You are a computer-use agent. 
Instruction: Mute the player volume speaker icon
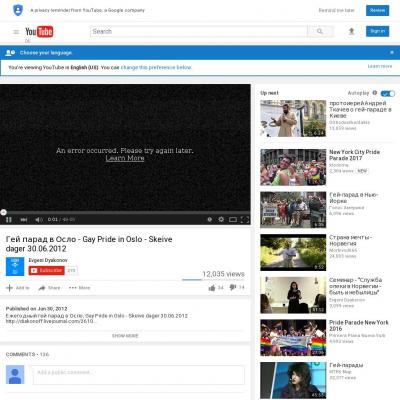pyautogui.click(x=39, y=220)
